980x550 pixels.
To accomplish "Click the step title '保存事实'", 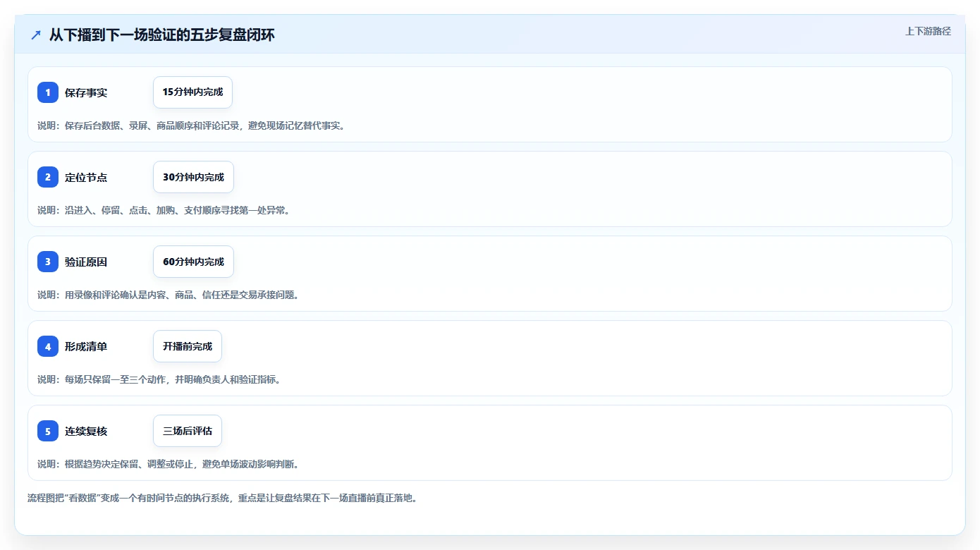I will coord(86,92).
